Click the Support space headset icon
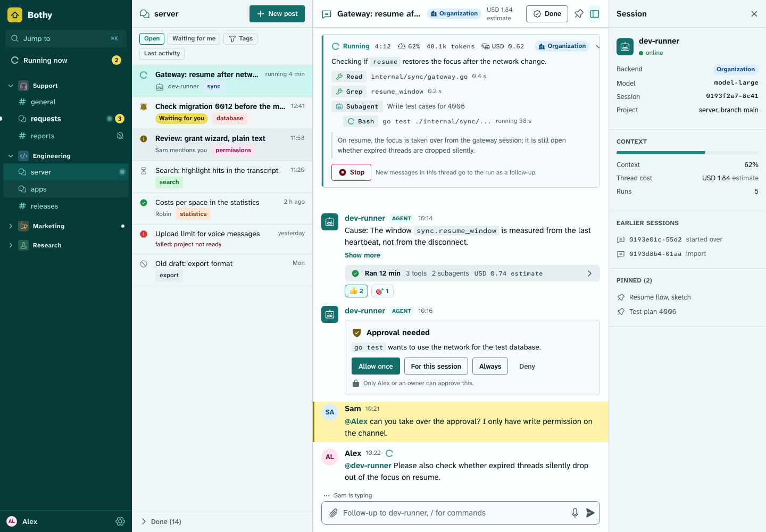 (x=23, y=86)
